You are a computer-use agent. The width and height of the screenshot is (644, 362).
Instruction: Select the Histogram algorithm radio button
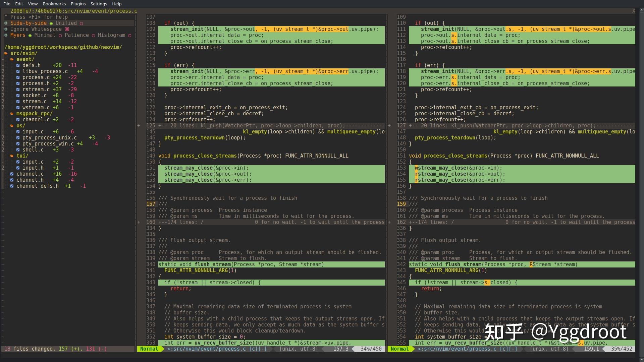pyautogui.click(x=129, y=35)
